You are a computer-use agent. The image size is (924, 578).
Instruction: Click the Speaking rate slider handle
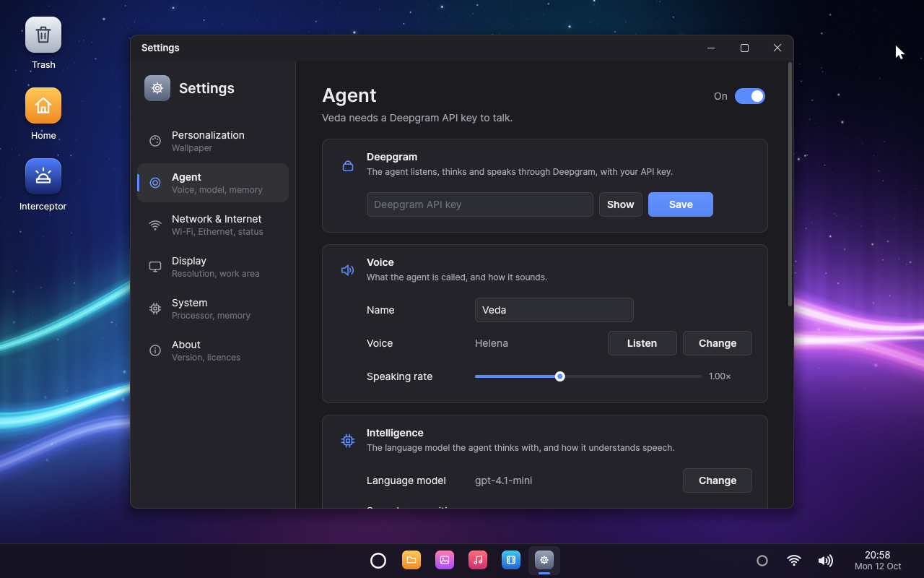pos(559,376)
